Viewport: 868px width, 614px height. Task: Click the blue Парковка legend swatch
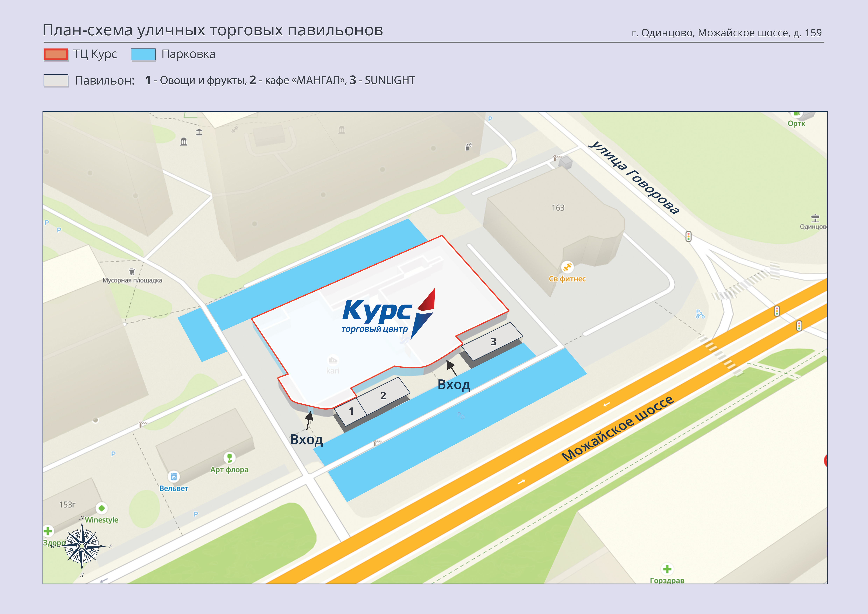(x=143, y=54)
